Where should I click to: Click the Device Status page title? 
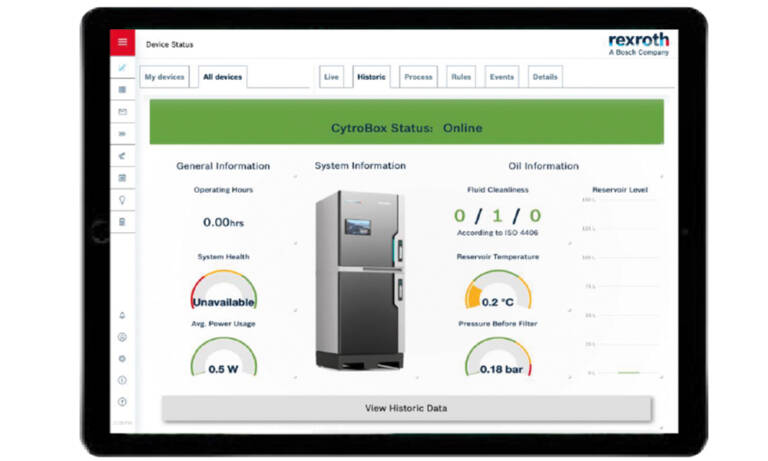[x=170, y=45]
